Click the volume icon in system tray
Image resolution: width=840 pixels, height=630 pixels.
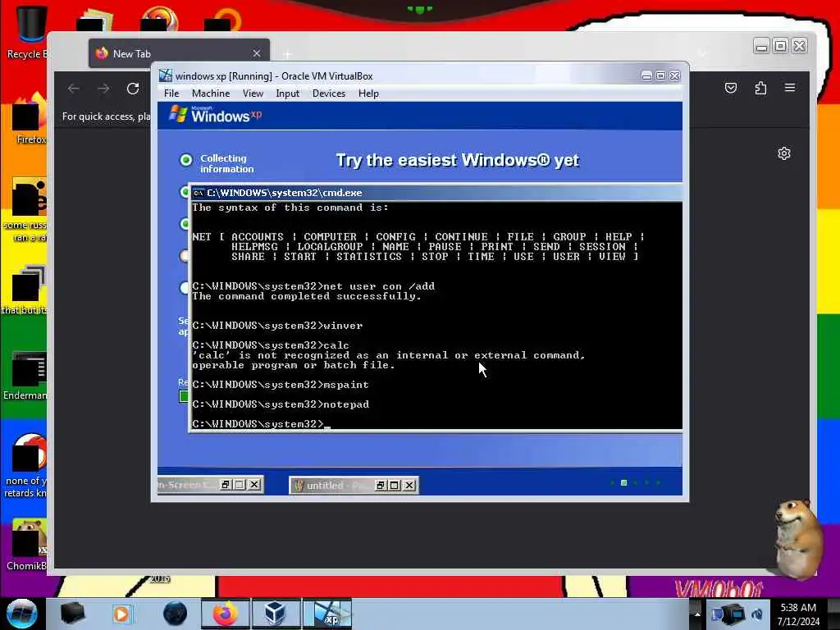click(757, 614)
